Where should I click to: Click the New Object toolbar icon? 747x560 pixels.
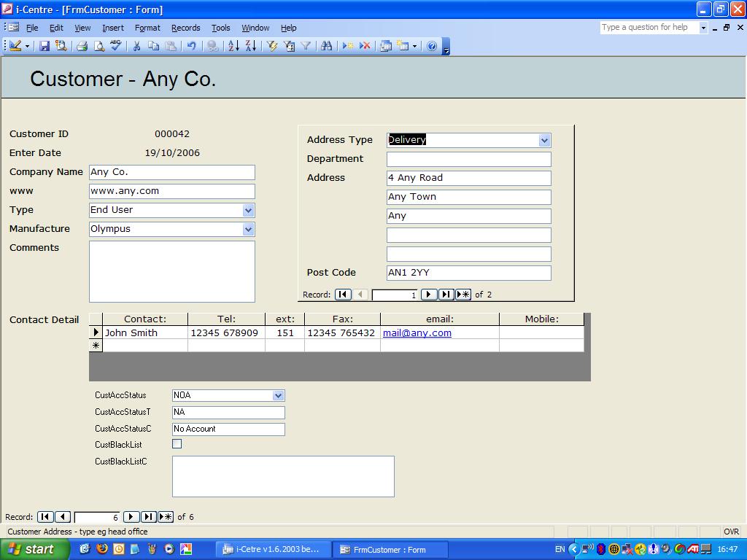pyautogui.click(x=403, y=46)
